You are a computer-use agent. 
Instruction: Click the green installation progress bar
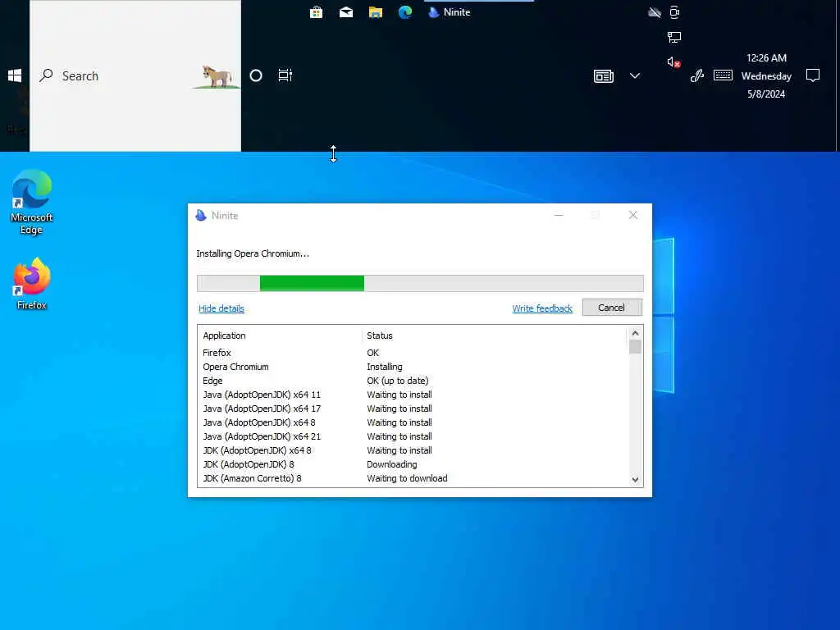click(x=420, y=283)
